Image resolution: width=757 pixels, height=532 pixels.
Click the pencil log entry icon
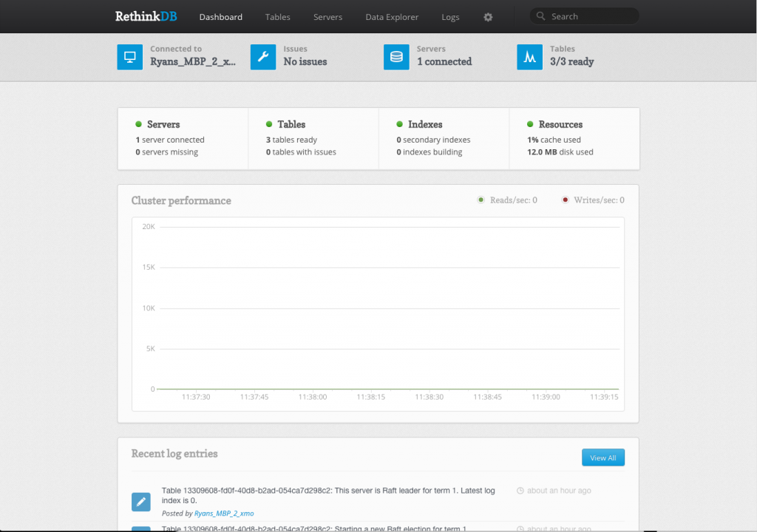[x=141, y=502]
